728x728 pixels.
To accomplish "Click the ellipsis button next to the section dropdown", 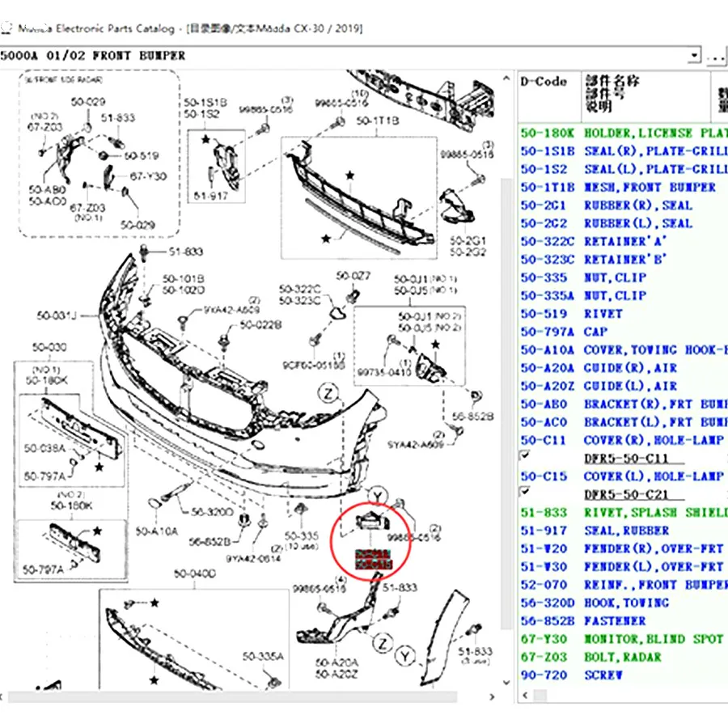I will [716, 56].
